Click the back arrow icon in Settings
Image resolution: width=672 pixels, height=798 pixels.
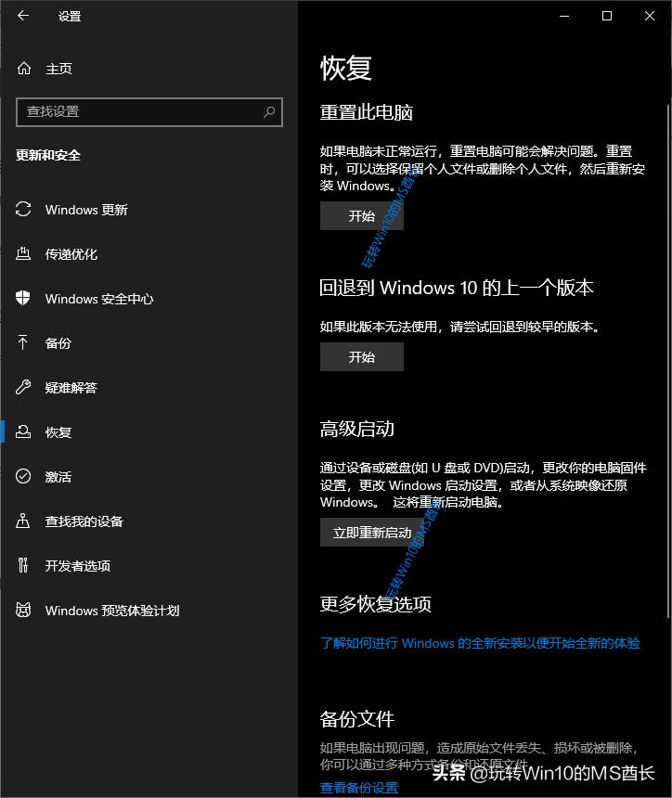(x=23, y=16)
